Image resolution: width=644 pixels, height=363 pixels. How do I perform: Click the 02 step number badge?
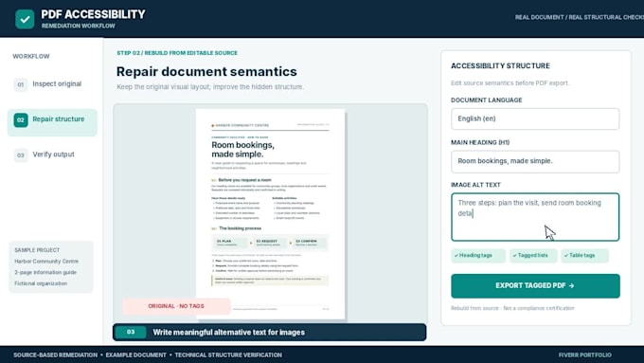click(21, 120)
